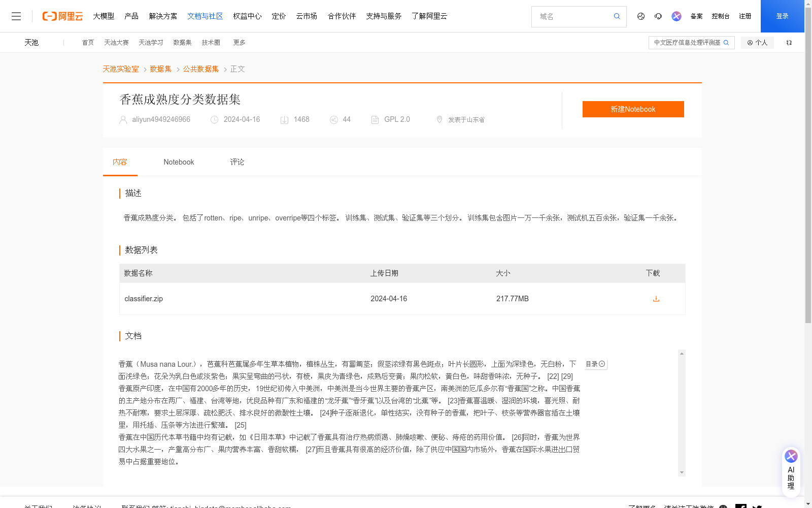Open the 定价 menu item
Image resolution: width=812 pixels, height=508 pixels.
click(279, 16)
